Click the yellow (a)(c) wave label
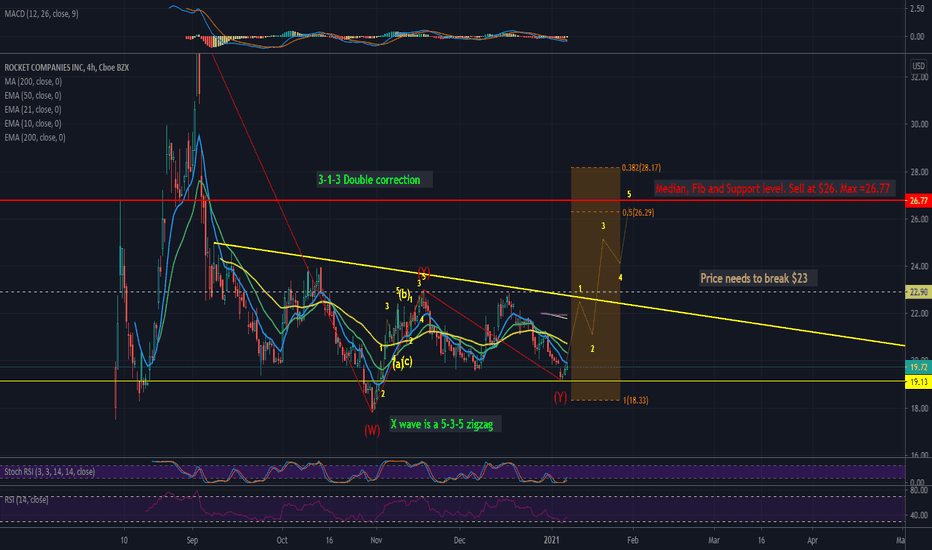 point(402,362)
